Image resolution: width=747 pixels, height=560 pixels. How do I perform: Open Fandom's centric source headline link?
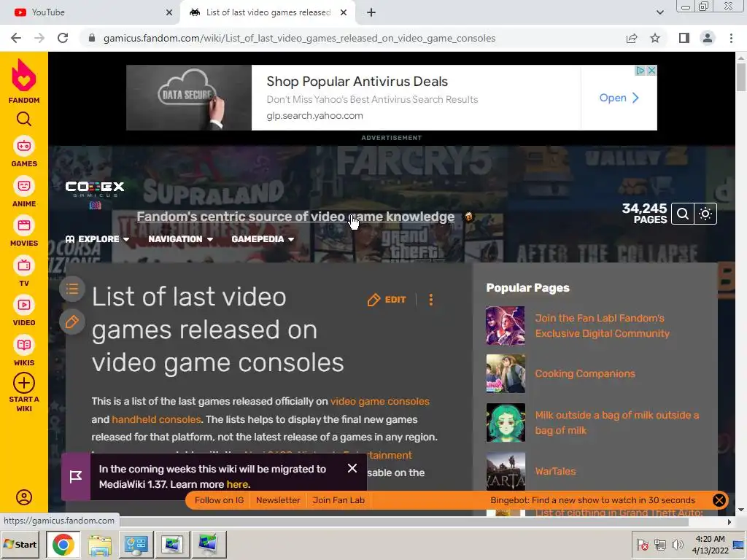point(295,217)
